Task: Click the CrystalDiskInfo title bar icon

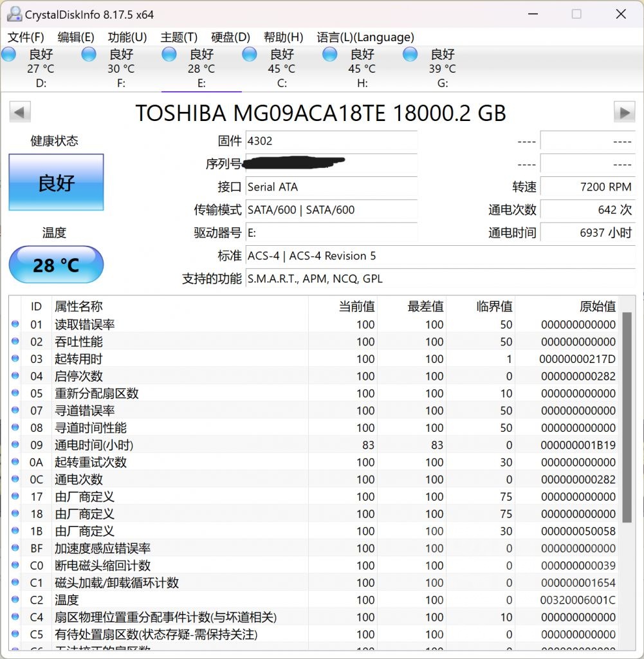Action: point(14,13)
